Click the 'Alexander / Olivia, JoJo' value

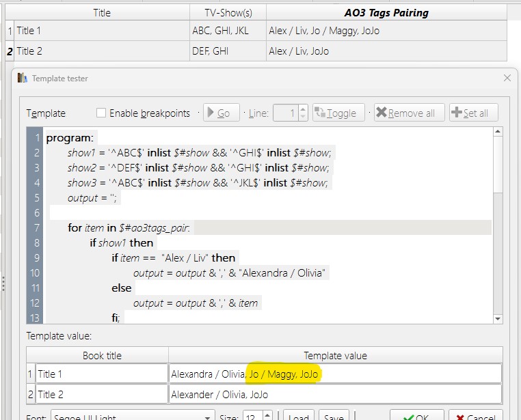click(335, 395)
